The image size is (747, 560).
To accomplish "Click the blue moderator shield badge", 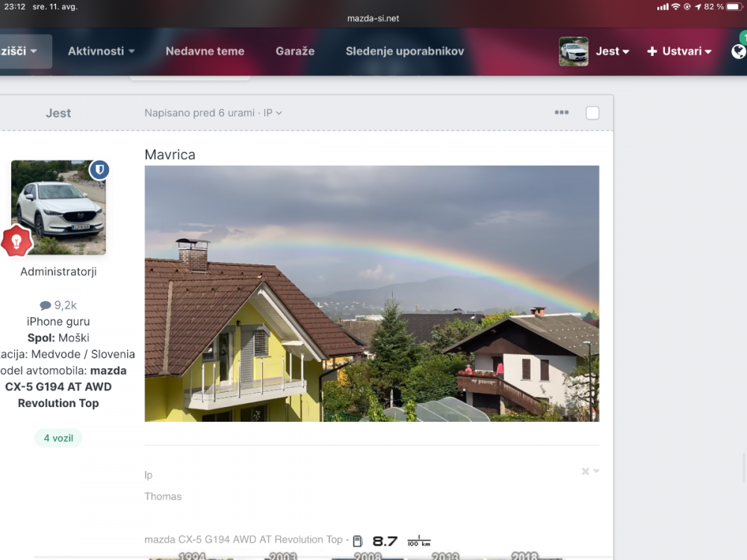I will [x=99, y=170].
